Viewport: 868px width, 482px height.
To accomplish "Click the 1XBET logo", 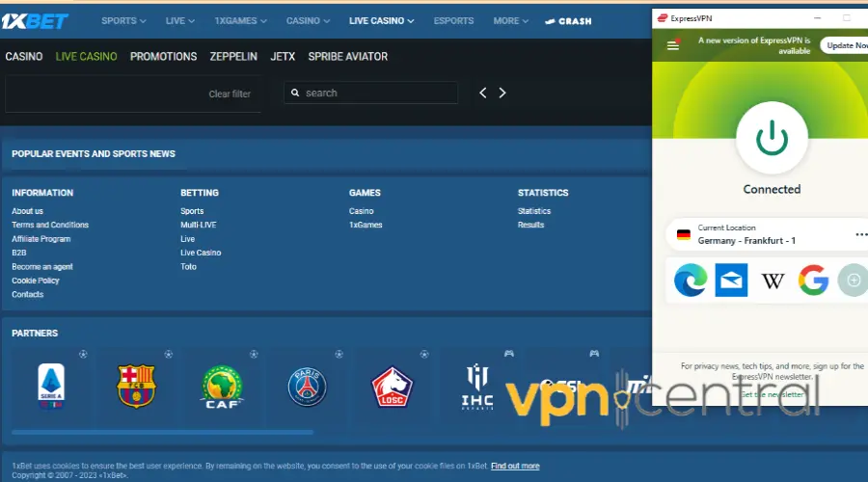I will pos(35,21).
